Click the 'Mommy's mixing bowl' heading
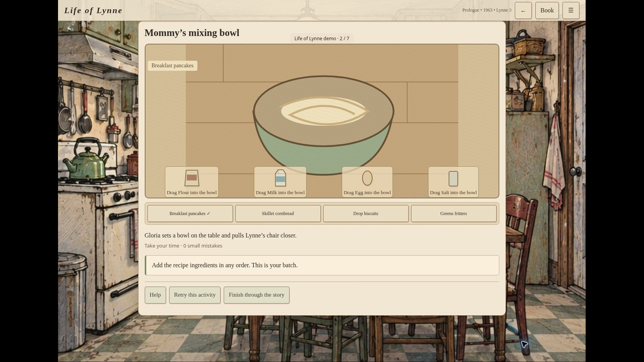 coord(192,33)
